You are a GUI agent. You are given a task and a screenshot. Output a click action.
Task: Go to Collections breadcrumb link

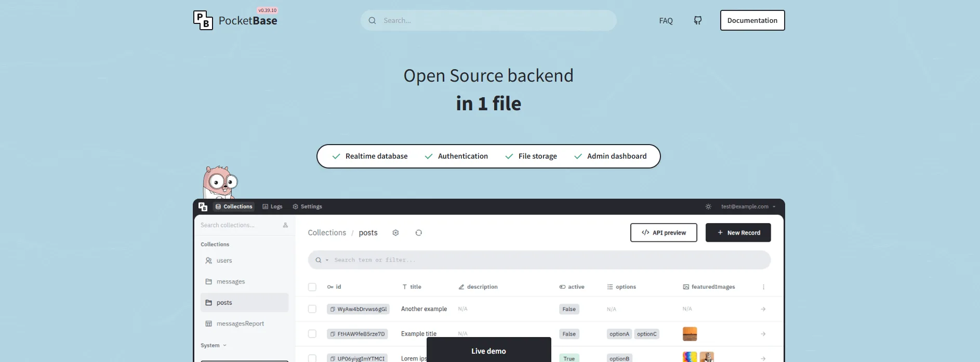pos(327,232)
